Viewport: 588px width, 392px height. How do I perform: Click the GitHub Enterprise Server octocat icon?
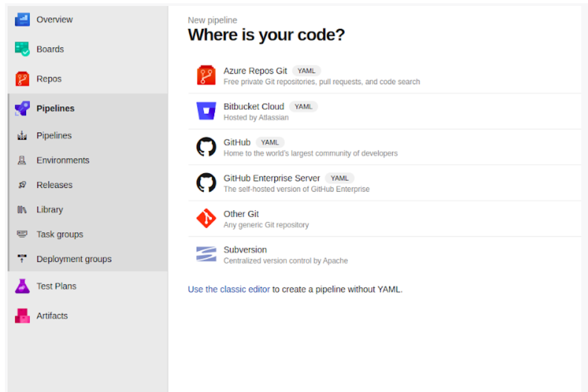pyautogui.click(x=206, y=183)
